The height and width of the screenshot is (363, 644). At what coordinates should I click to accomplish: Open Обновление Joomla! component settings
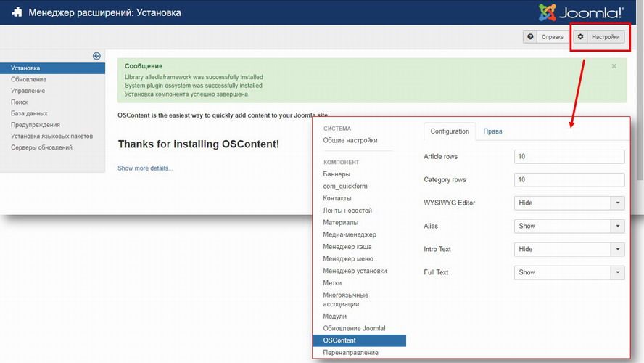point(354,328)
